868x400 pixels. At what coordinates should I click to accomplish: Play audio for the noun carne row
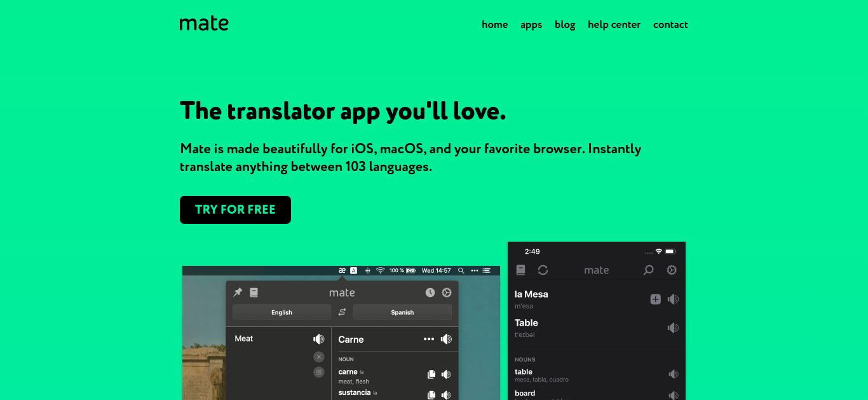pyautogui.click(x=446, y=375)
